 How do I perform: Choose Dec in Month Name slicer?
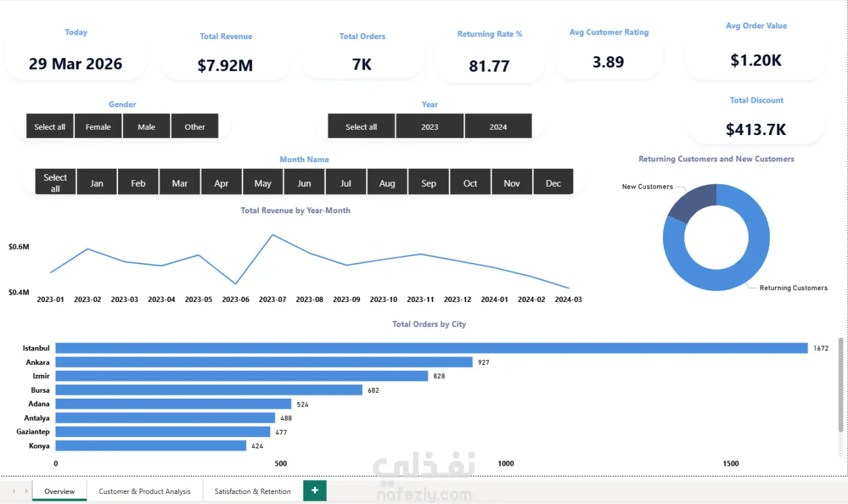[x=553, y=182]
